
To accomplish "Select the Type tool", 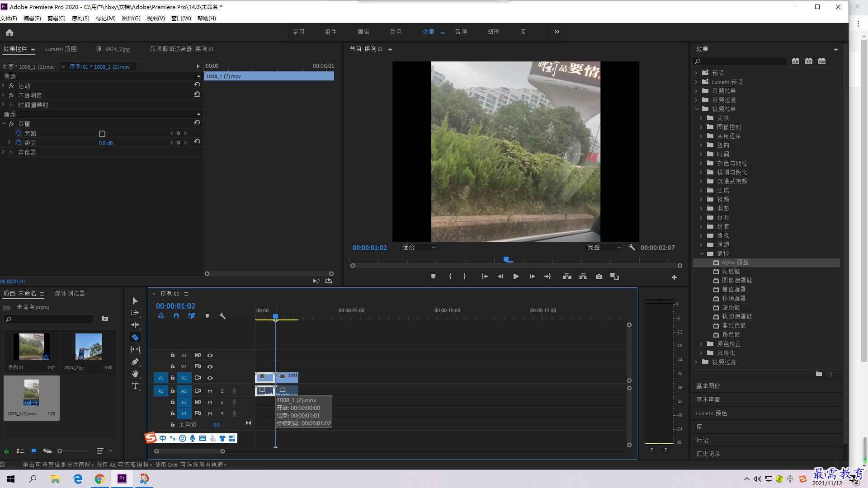I will pyautogui.click(x=135, y=386).
